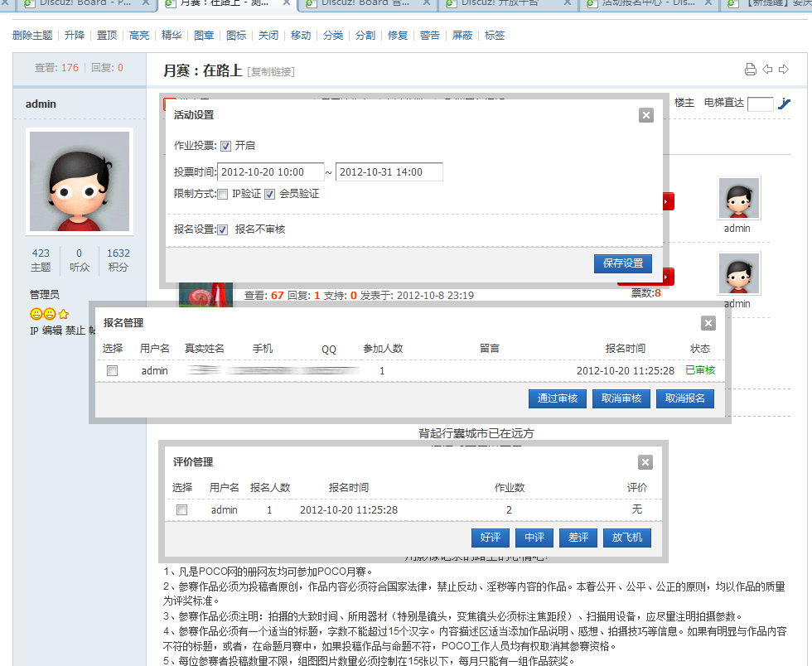Screen dimensions: 812x666
Task: Click admin name in 报名管理 row
Action: [x=154, y=371]
